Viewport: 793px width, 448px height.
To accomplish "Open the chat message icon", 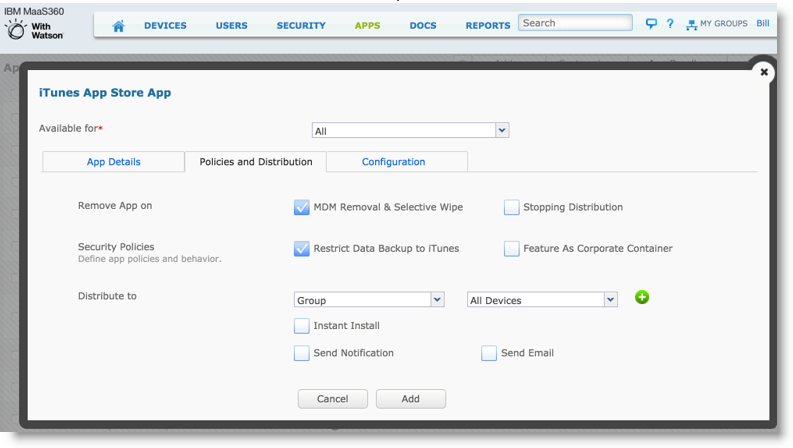I will point(651,24).
